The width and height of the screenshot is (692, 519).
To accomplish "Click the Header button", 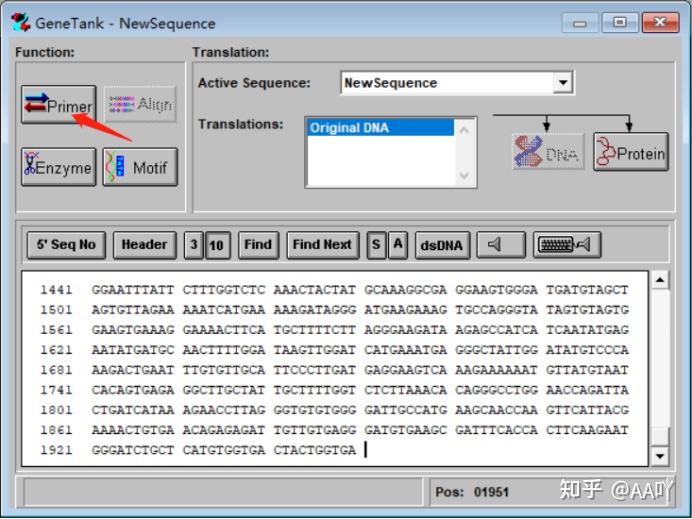I will point(144,245).
